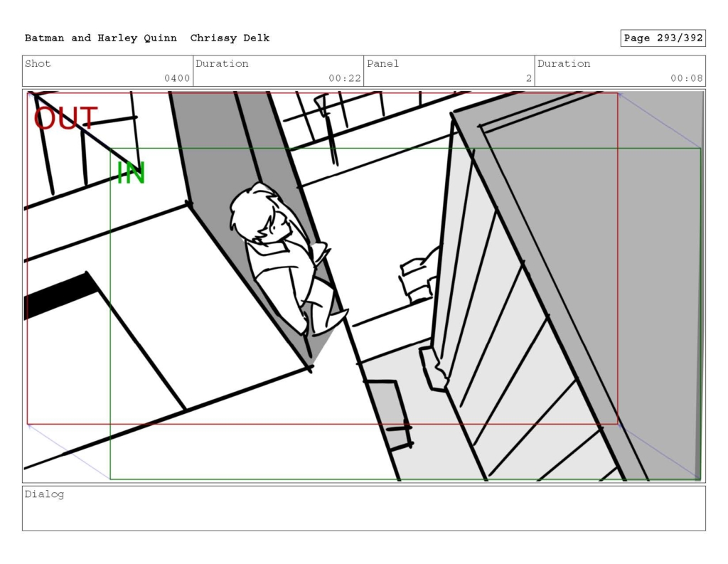The width and height of the screenshot is (728, 564).
Task: Click the character in the storyboard panel
Action: (288, 260)
